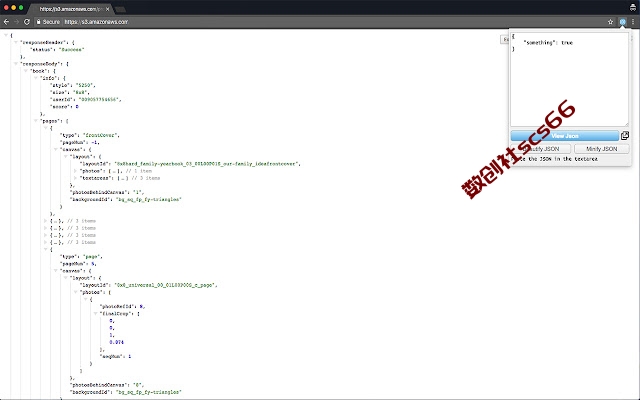Collapse the expanded photos array

pos(75,292)
